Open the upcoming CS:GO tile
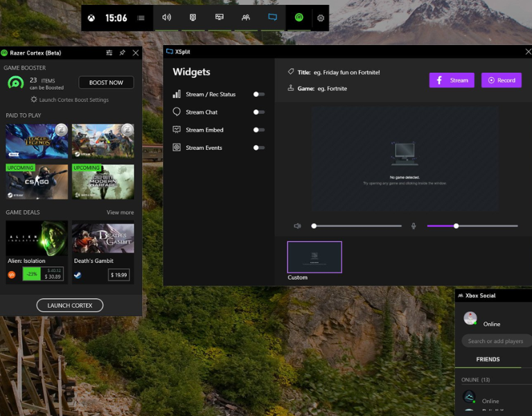The image size is (532, 416). [x=37, y=182]
